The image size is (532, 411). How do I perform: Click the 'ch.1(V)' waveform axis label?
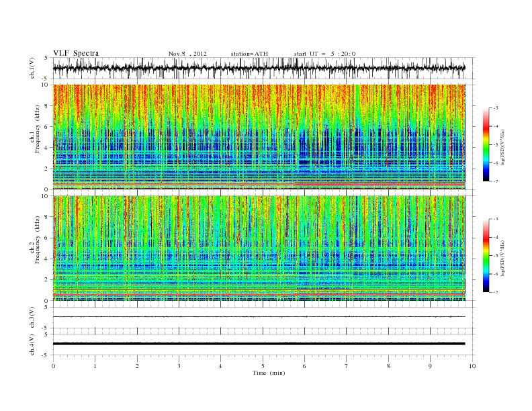[32, 68]
